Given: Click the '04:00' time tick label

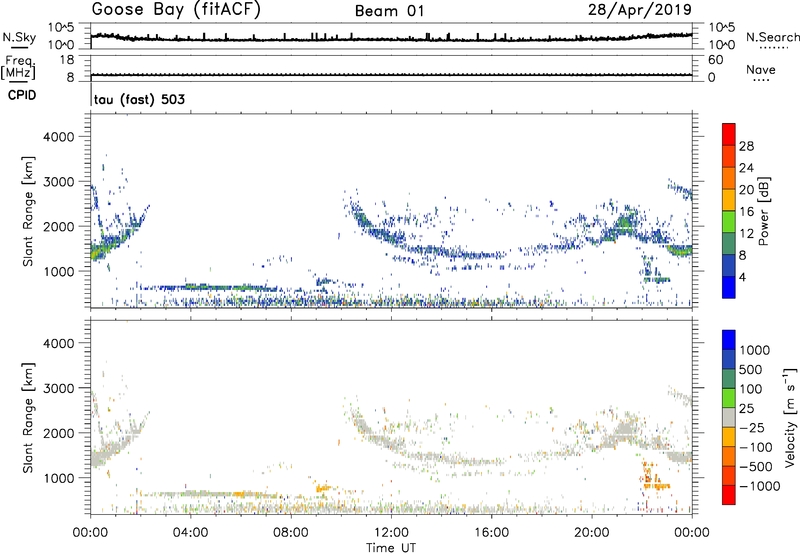Looking at the screenshot, I should pyautogui.click(x=190, y=533).
